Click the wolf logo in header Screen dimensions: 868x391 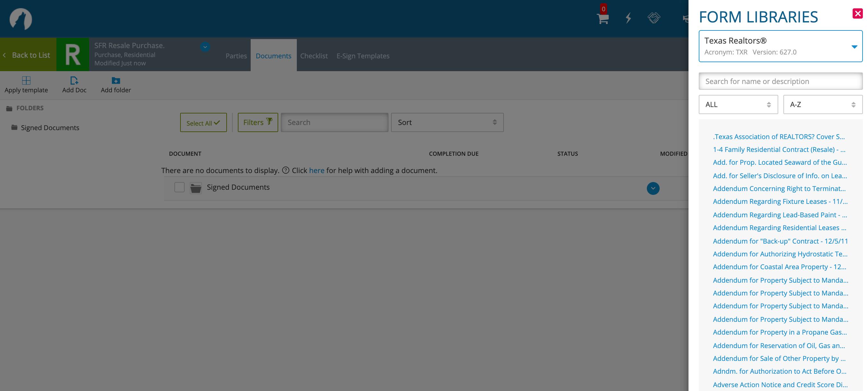click(21, 19)
